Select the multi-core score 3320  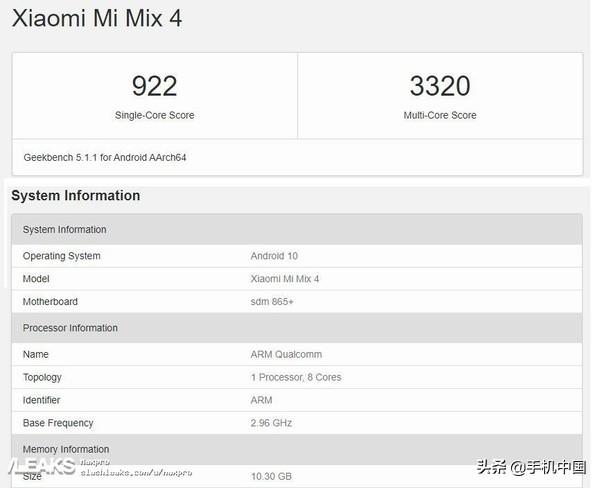[x=440, y=86]
